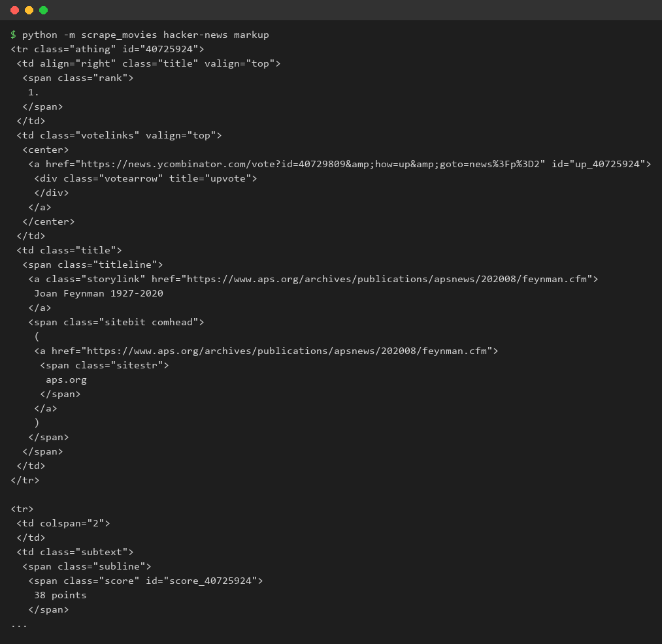Image resolution: width=662 pixels, height=644 pixels.
Task: Click the line '<tr class="athing" id="40725924">'
Action: [107, 49]
